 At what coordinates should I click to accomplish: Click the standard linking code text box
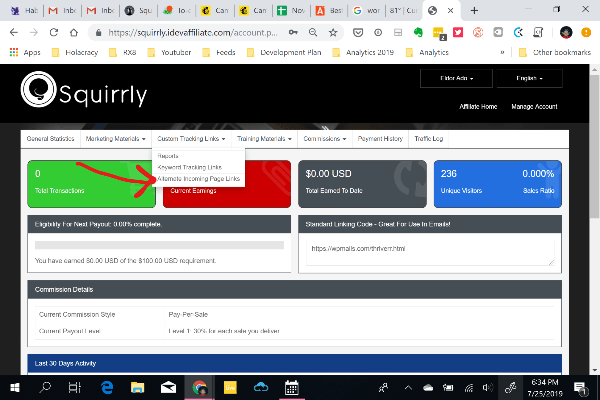[x=430, y=253]
